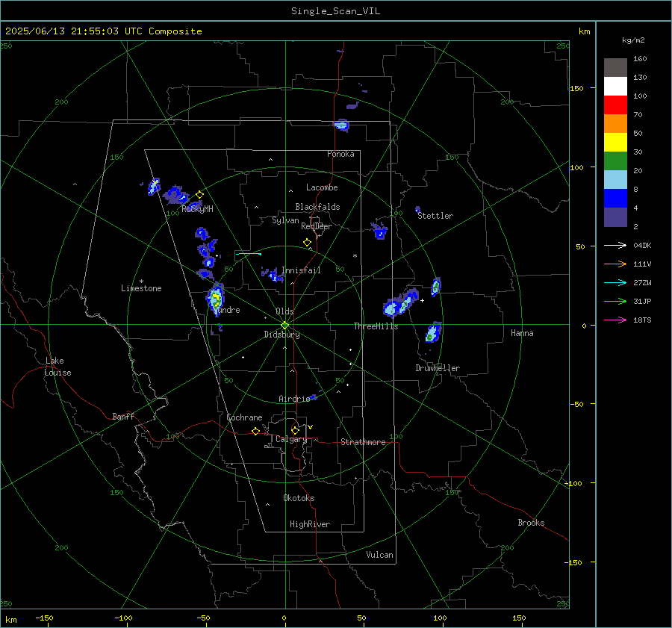Click the yellow 50 legend color swatch

coord(615,143)
